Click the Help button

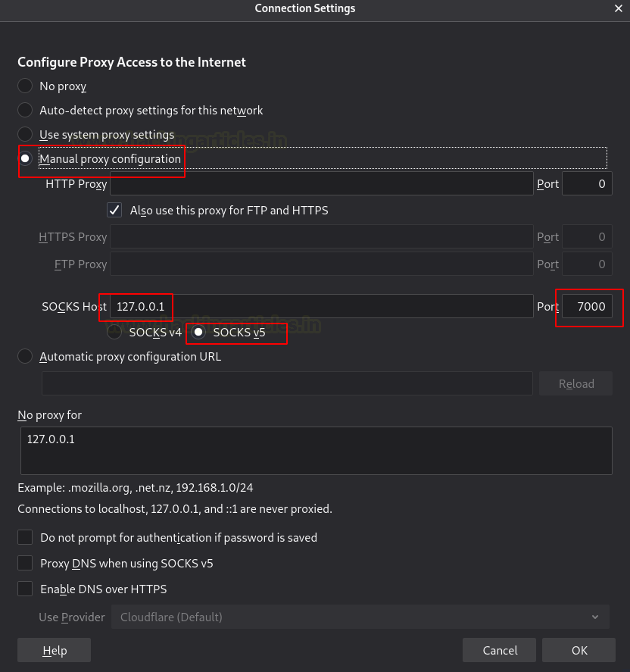[54, 650]
